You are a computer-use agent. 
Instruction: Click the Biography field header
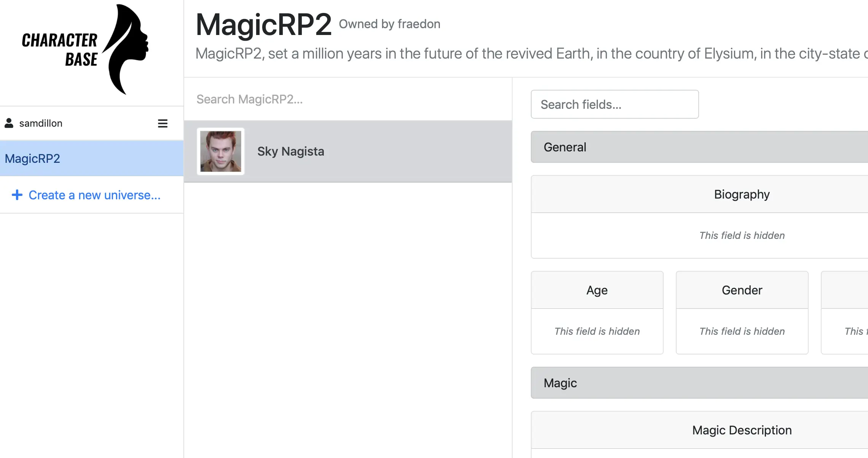click(741, 194)
